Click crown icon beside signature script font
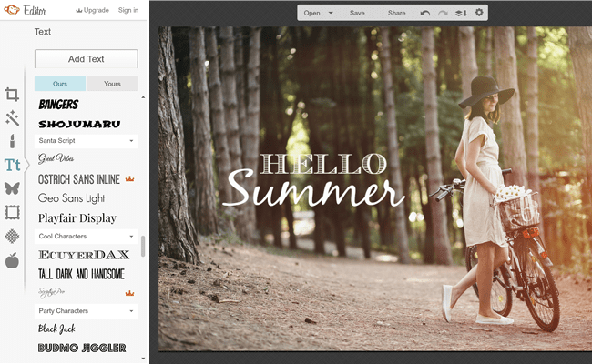 click(x=130, y=293)
